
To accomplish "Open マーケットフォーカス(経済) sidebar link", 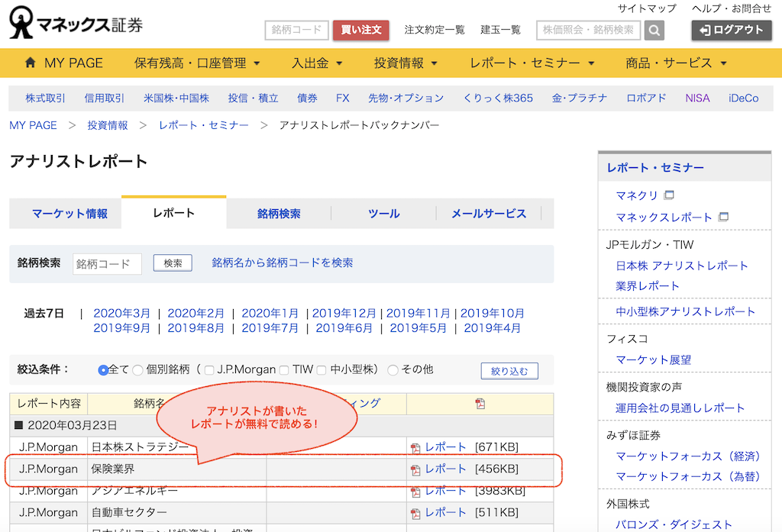I will pos(688,456).
